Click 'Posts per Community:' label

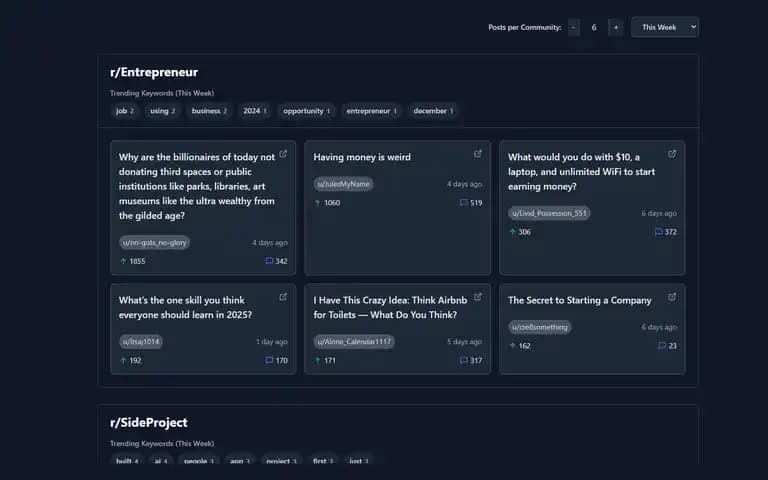(x=525, y=27)
